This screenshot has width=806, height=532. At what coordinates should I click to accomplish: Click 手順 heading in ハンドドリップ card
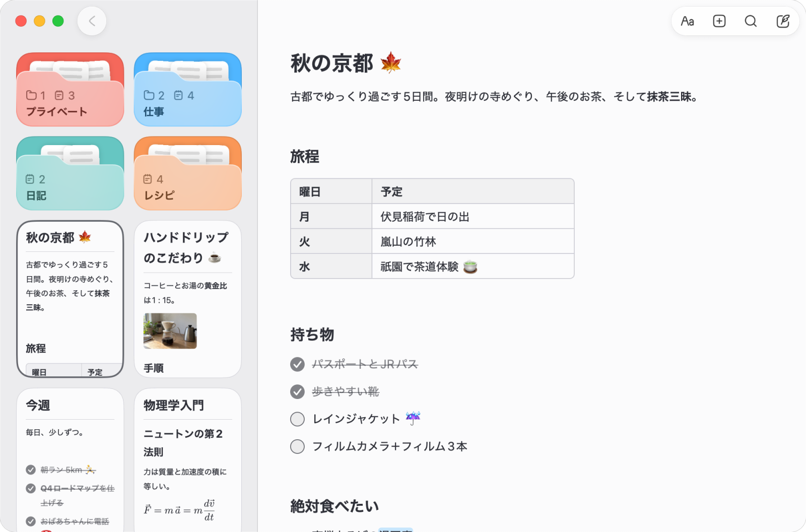(x=154, y=368)
